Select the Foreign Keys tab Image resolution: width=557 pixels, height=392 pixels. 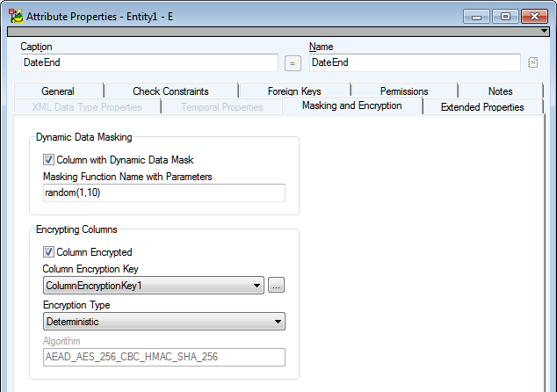(x=294, y=91)
